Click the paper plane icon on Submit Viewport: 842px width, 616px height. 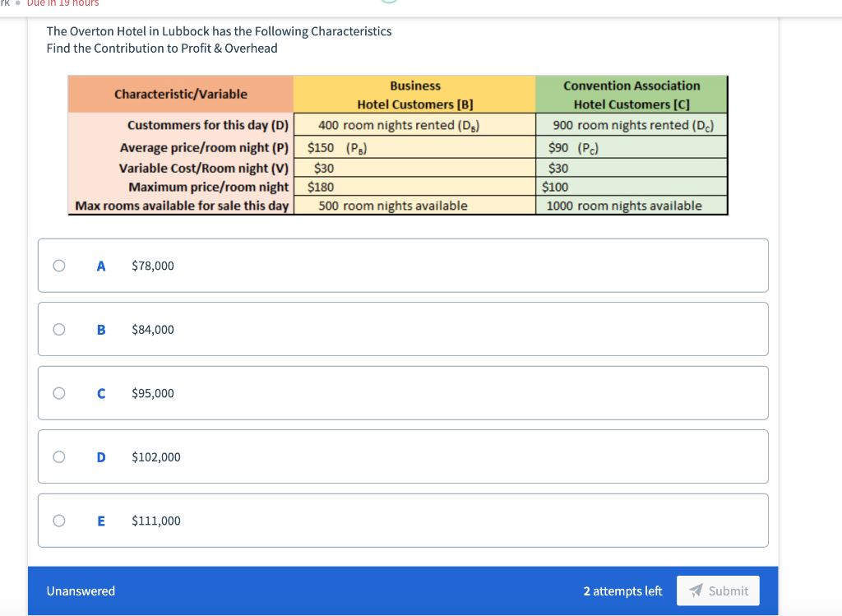coord(696,591)
